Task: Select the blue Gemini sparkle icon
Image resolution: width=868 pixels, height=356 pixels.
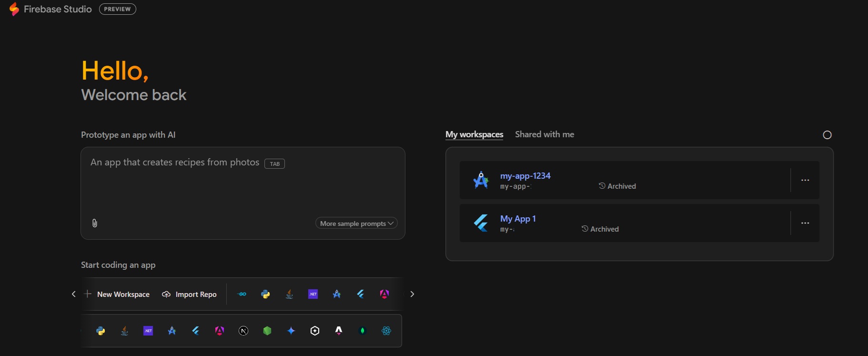Action: [x=291, y=331]
